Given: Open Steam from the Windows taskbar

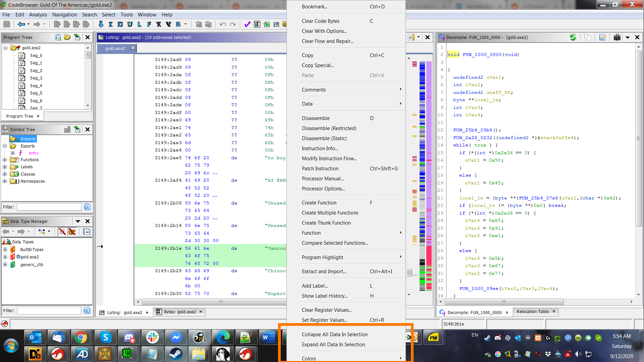Looking at the screenshot, I should (176, 354).
